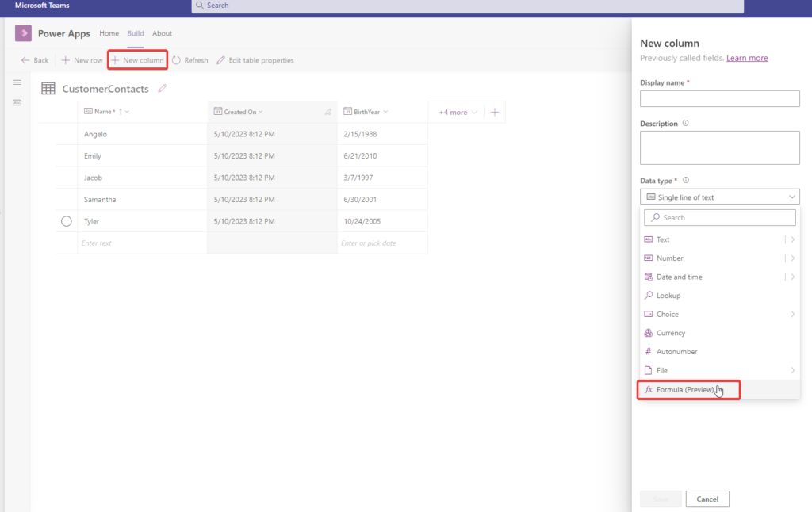Click the Description info icon
The height and width of the screenshot is (512, 812).
686,123
